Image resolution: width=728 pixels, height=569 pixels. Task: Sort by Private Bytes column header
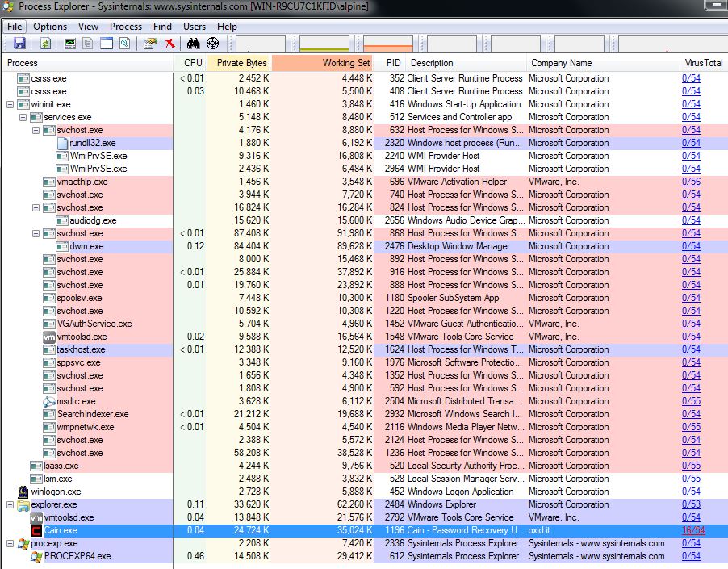point(239,63)
